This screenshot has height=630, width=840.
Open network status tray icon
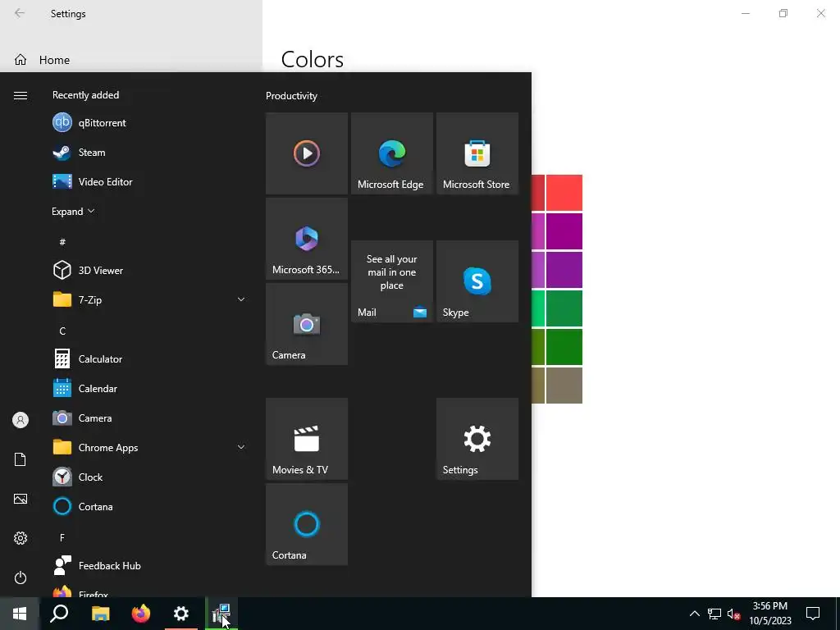click(714, 614)
